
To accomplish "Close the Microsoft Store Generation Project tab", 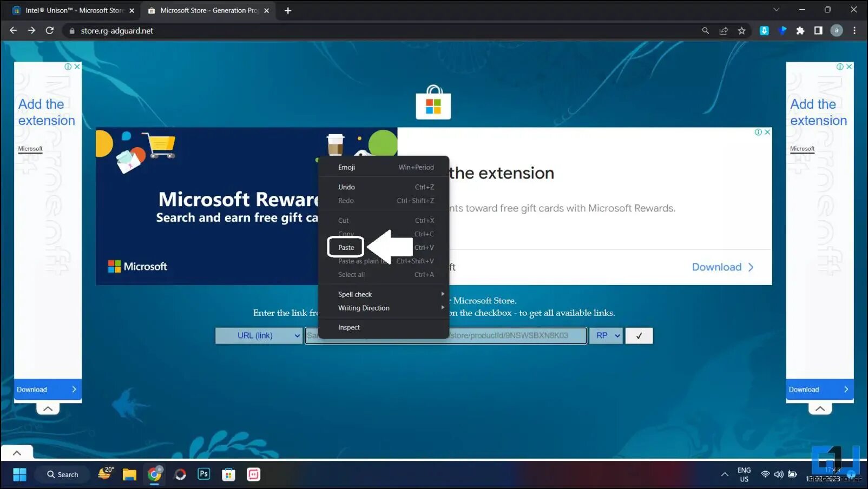I will (x=266, y=11).
